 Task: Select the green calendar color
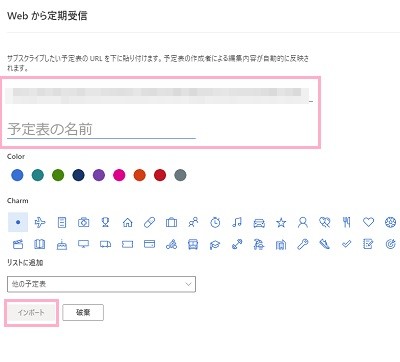[x=58, y=175]
